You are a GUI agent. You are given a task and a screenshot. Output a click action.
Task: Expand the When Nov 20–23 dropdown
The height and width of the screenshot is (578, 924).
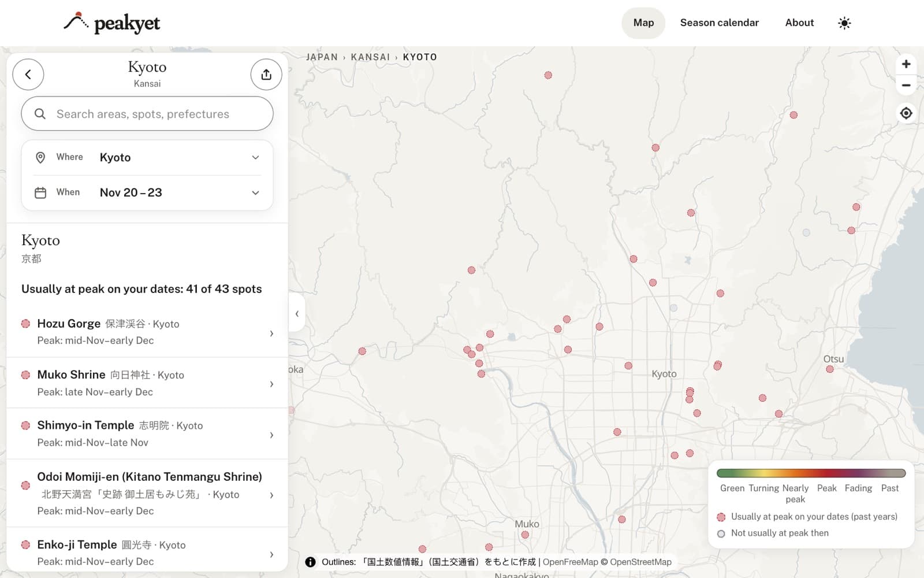[147, 192]
